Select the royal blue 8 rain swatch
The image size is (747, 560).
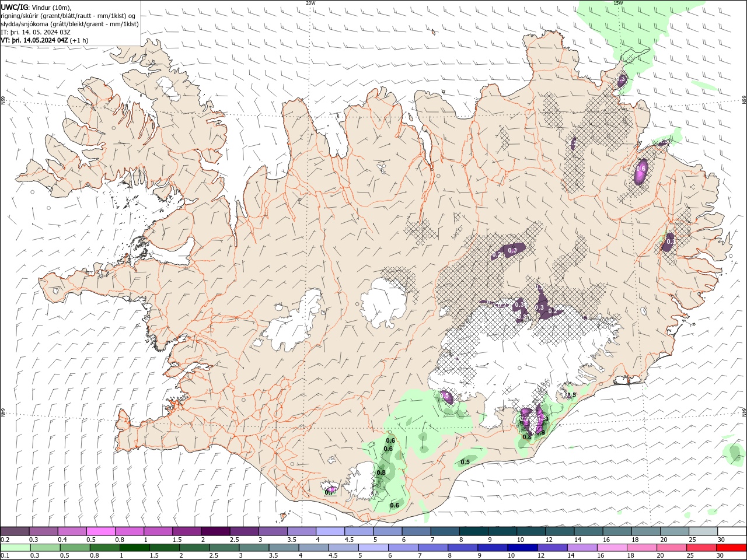[x=462, y=548]
